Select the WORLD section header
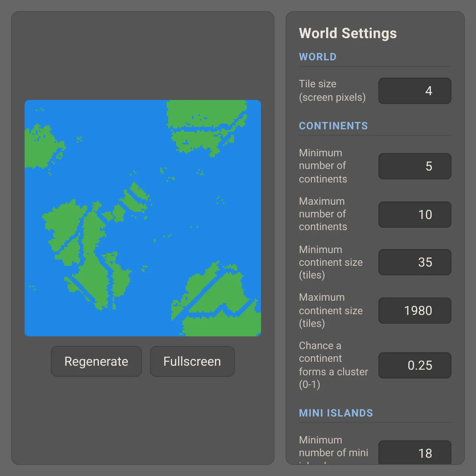The height and width of the screenshot is (476, 476). tap(318, 57)
